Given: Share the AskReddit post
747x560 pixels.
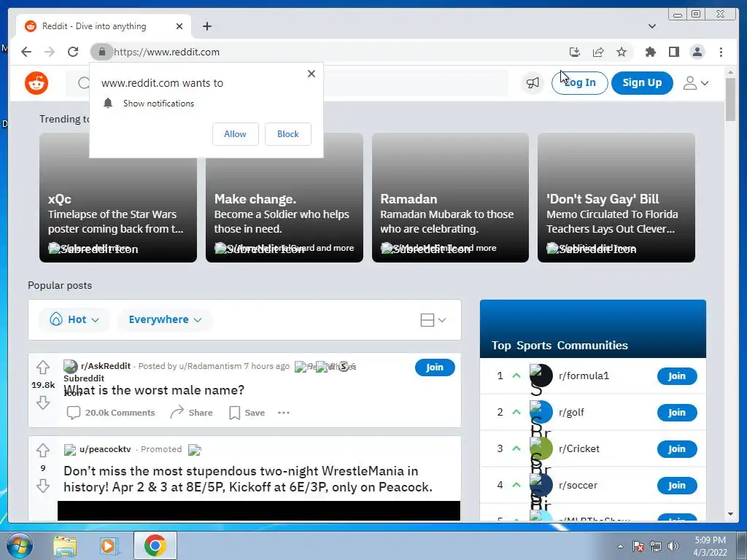Looking at the screenshot, I should tap(192, 413).
